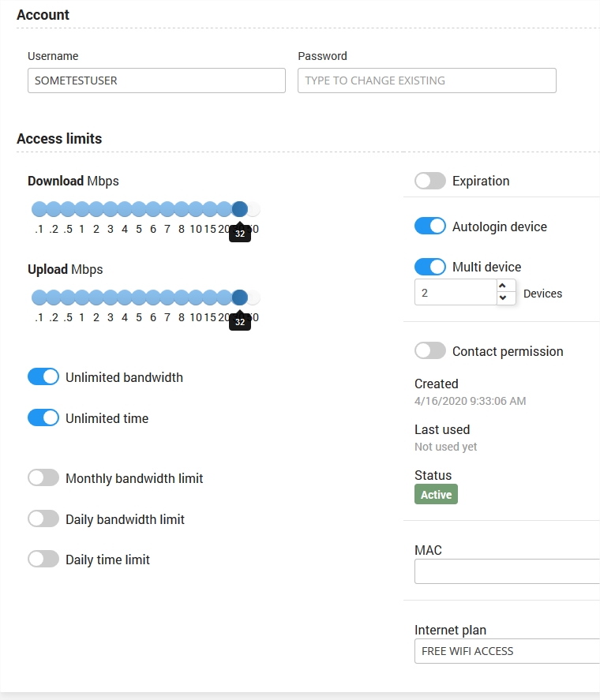Viewport: 600px width, 700px height.
Task: Click the MAC address field
Action: click(507, 571)
